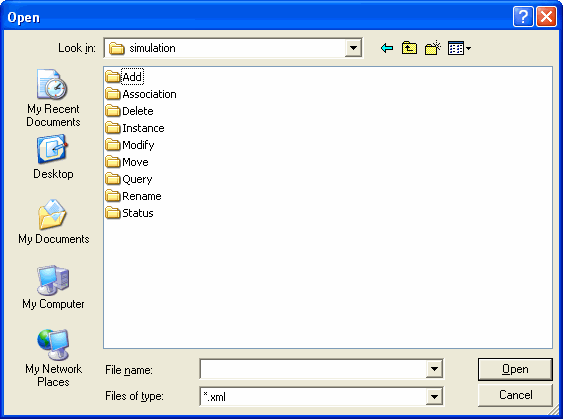Open My Documents in the places bar
The image size is (563, 419).
pos(53,222)
